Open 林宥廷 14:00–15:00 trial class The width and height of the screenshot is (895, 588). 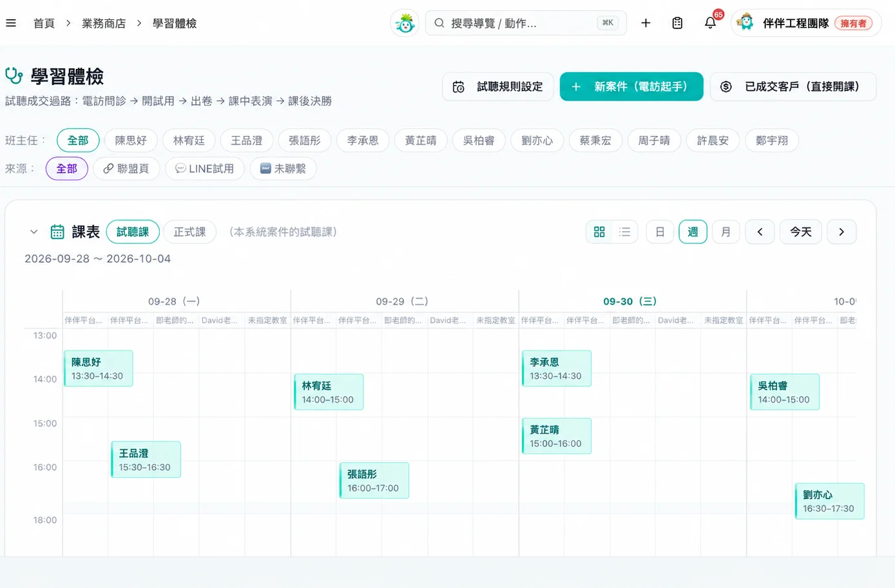tap(329, 392)
